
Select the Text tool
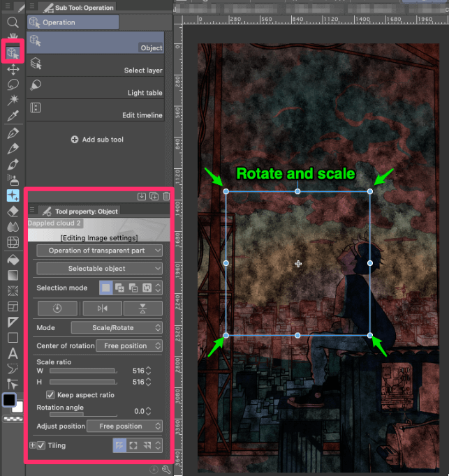(x=13, y=354)
